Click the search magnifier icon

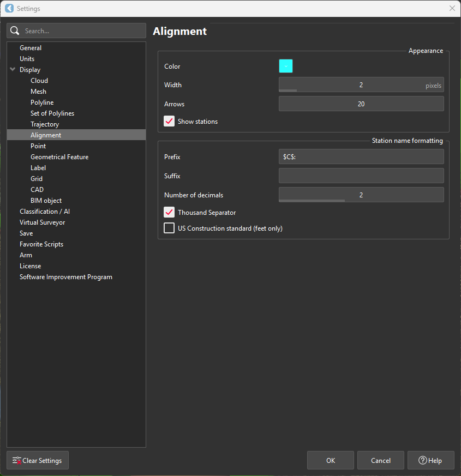(15, 31)
